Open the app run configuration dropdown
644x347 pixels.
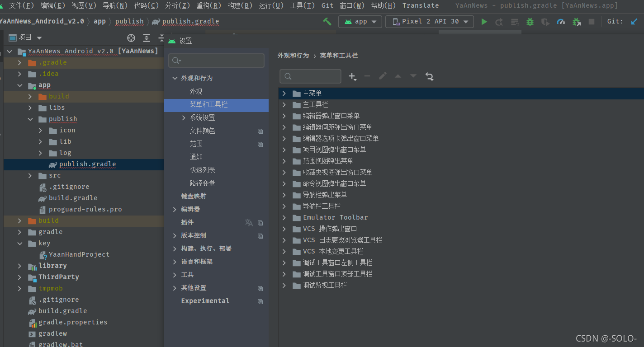(360, 22)
